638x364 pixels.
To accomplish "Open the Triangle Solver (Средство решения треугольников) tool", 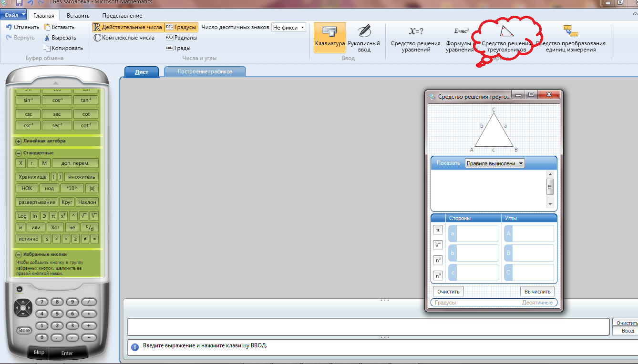I will [507, 38].
